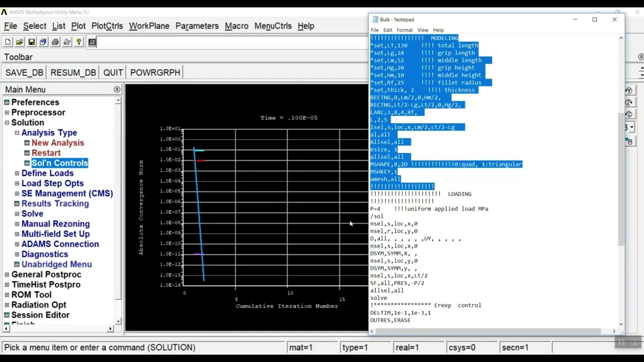
Task: Collapse the Main Menu panel arrow
Action: (x=117, y=89)
